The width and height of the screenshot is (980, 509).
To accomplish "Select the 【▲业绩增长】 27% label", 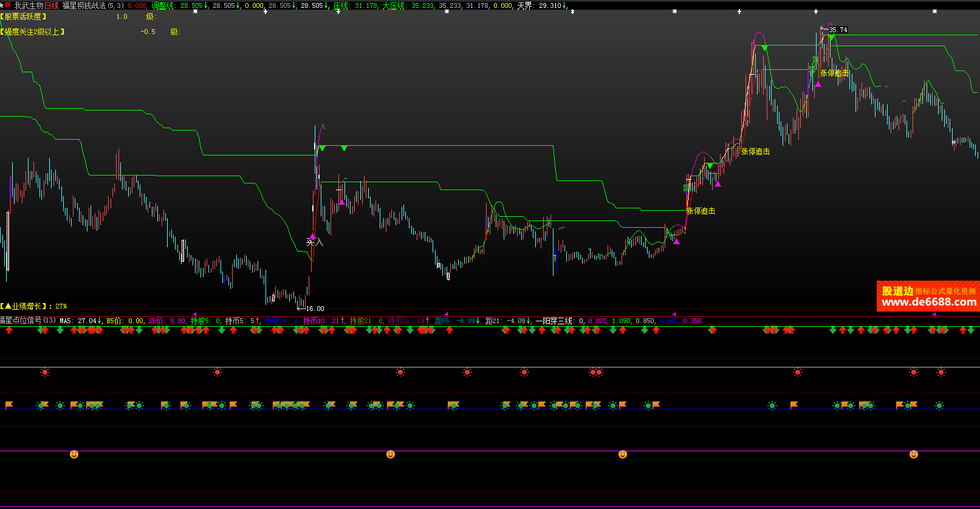I will (x=33, y=307).
